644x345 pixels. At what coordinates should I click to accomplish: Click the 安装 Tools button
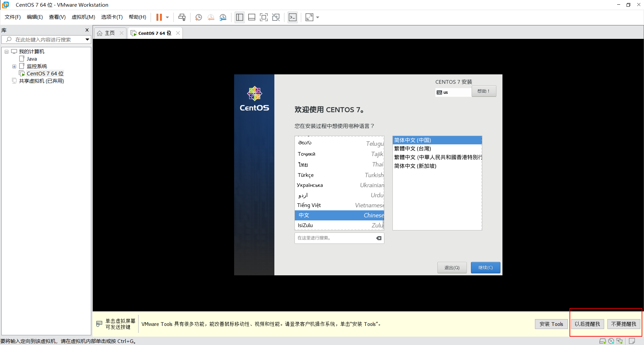tap(551, 324)
